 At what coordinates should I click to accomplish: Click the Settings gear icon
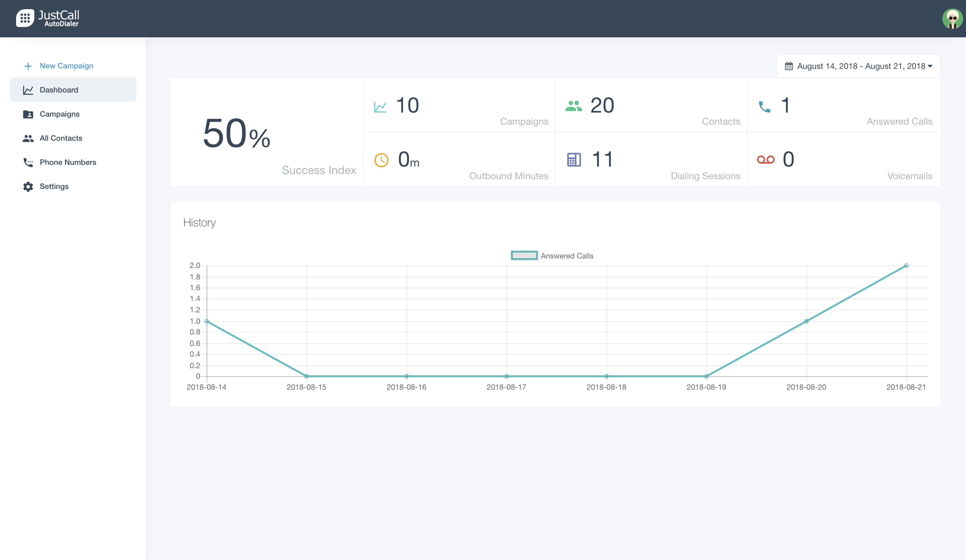pos(28,187)
